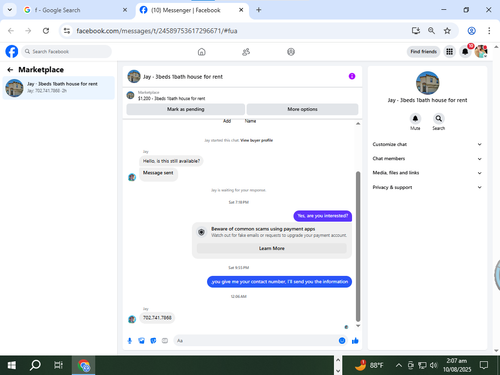
Task: Expand Privacy & support section
Action: pyautogui.click(x=427, y=187)
